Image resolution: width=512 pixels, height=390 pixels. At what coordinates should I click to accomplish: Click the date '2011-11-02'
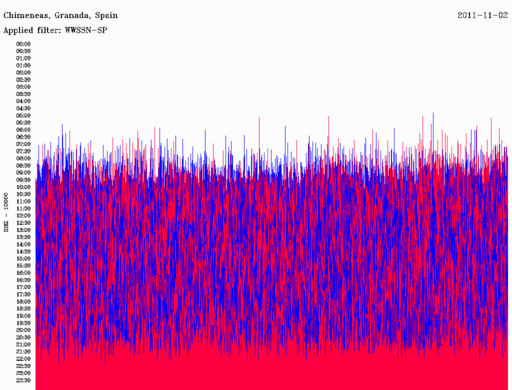tap(482, 15)
